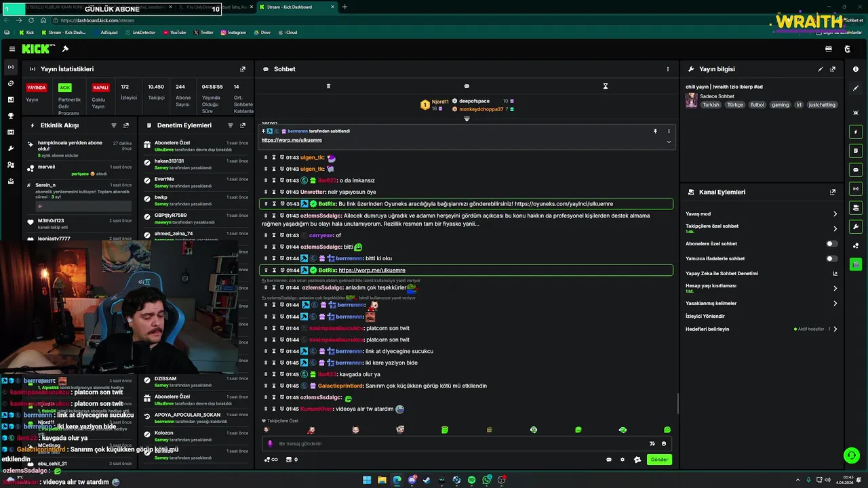Viewport: 868px width, 488px height.
Task: Send message with Gönder button
Action: (x=659, y=460)
